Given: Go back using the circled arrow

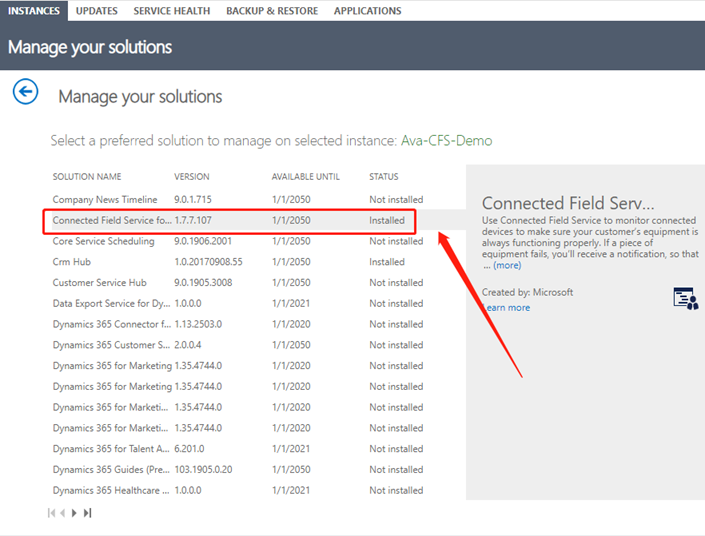Looking at the screenshot, I should point(25,92).
